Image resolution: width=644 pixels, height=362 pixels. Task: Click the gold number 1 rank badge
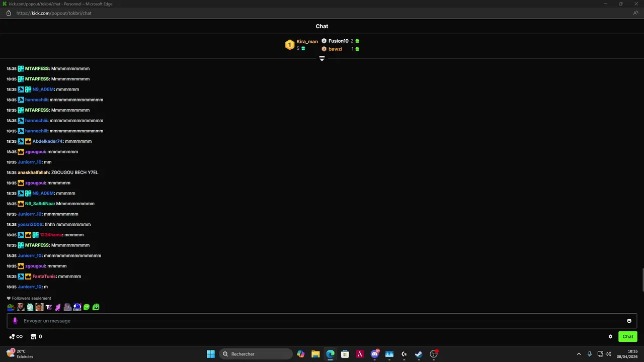(289, 45)
